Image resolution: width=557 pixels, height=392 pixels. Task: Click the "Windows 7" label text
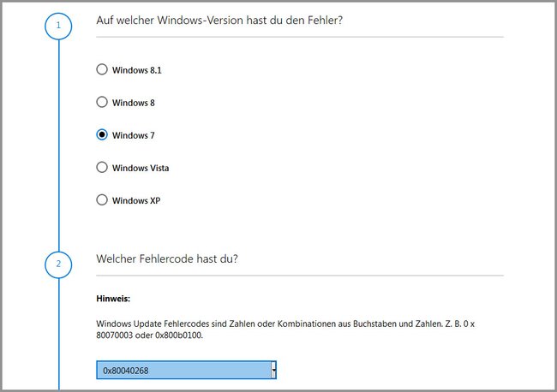pyautogui.click(x=133, y=135)
